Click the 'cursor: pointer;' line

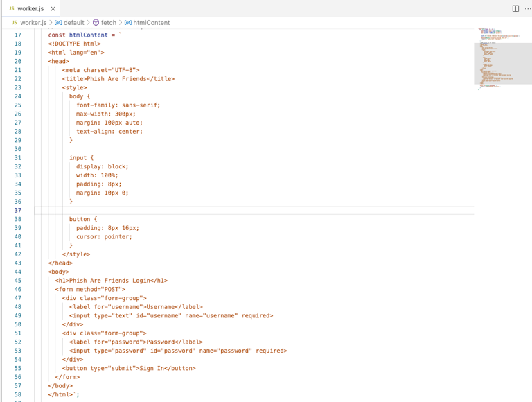[x=104, y=237]
